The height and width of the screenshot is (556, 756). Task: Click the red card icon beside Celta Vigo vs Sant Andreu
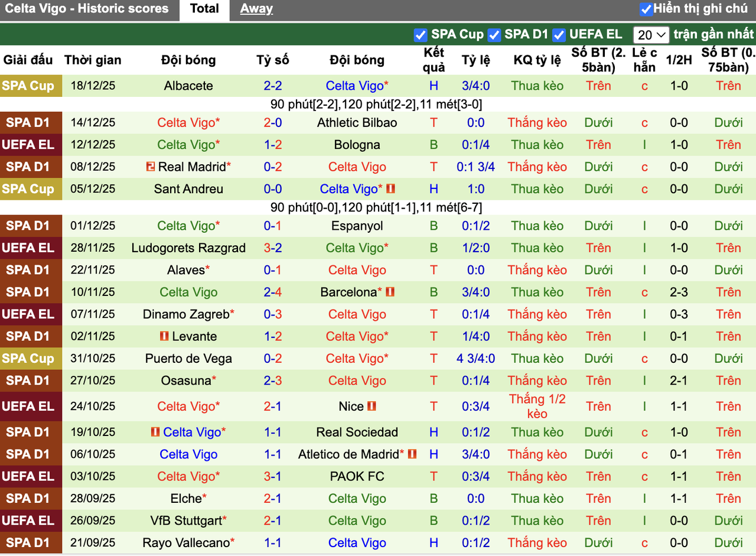click(x=390, y=189)
